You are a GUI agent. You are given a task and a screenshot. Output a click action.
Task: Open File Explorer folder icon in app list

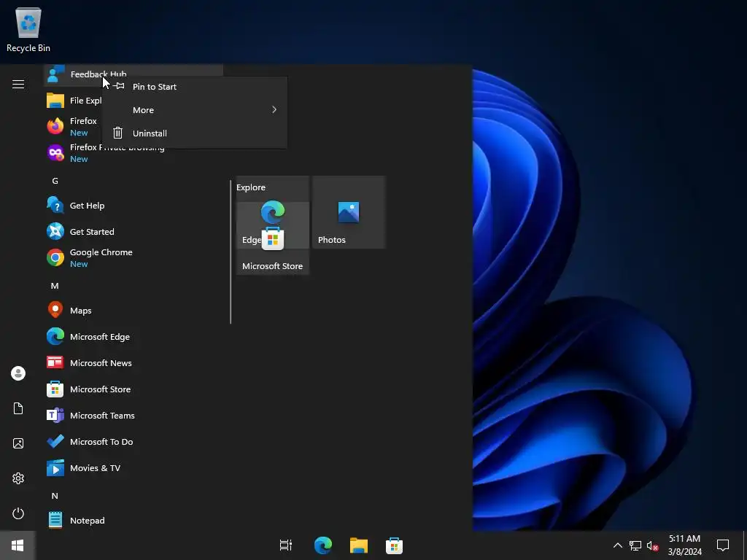click(x=55, y=101)
